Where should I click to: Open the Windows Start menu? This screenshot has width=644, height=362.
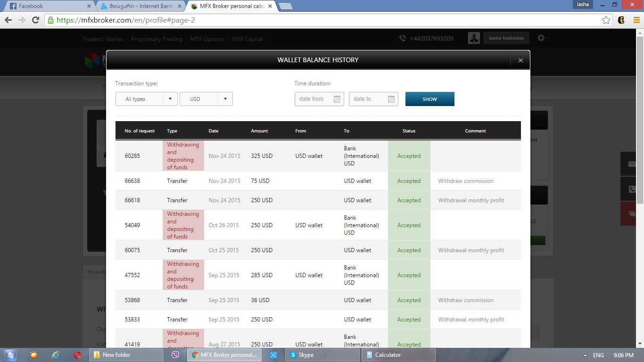[10, 355]
